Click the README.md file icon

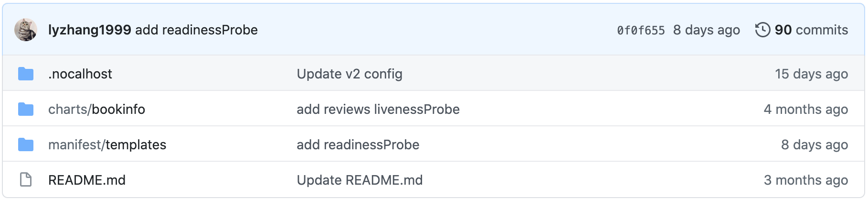26,180
